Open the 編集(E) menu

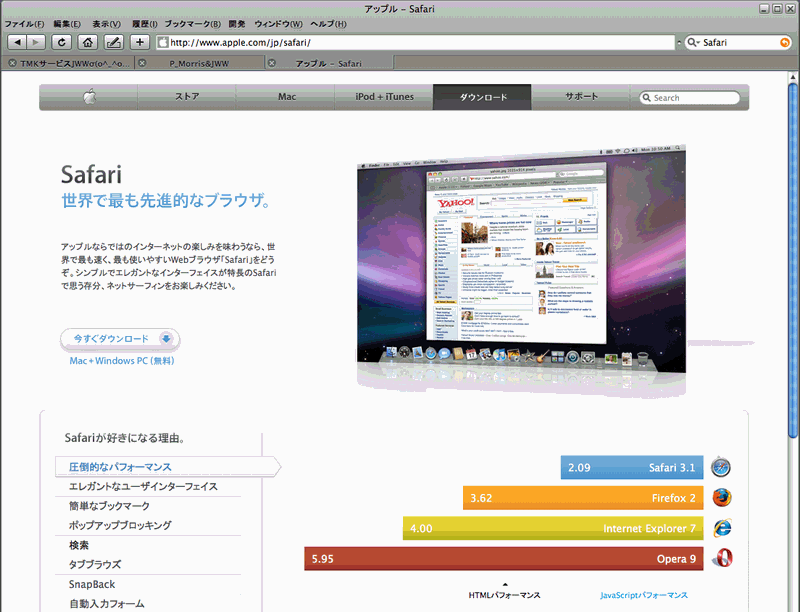[x=67, y=24]
